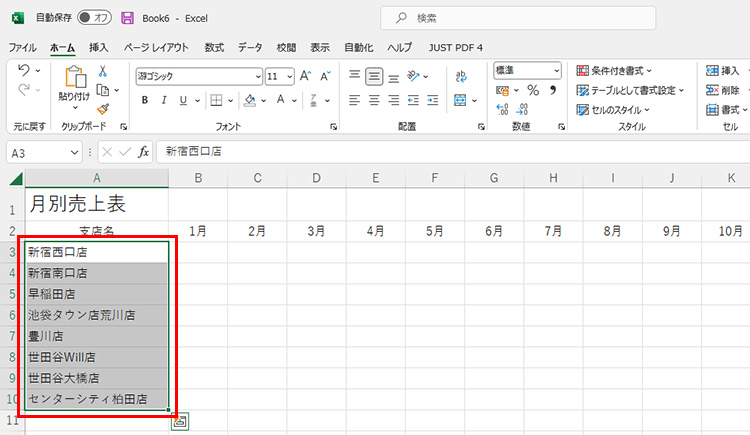Screen dimensions: 750x435
Task: Open the Quick Analysis icon below the selection
Action: (x=180, y=422)
